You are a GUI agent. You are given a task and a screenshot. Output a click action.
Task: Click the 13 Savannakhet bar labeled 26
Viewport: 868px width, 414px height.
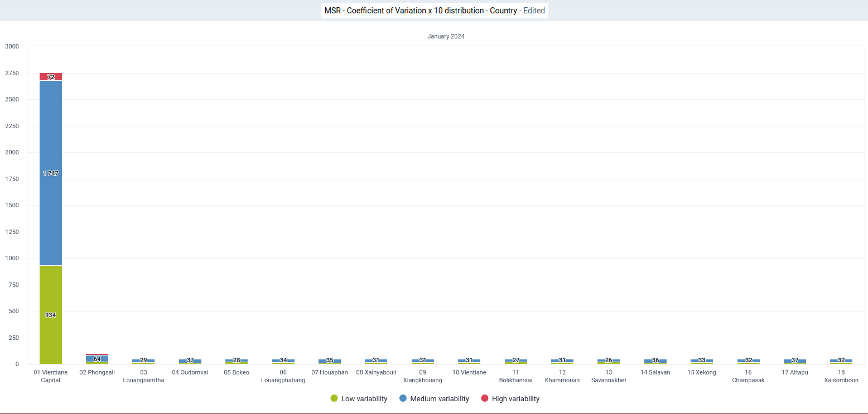(x=609, y=361)
